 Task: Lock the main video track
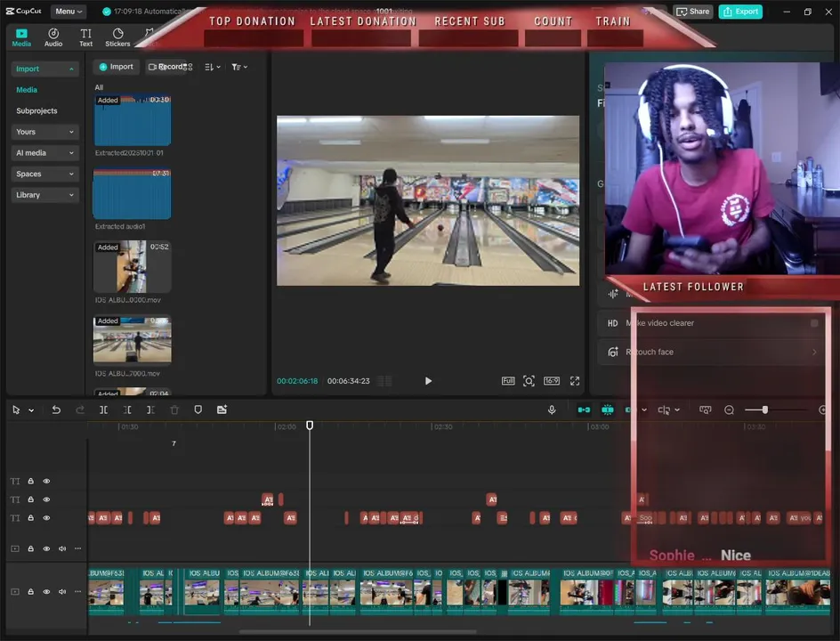click(31, 592)
